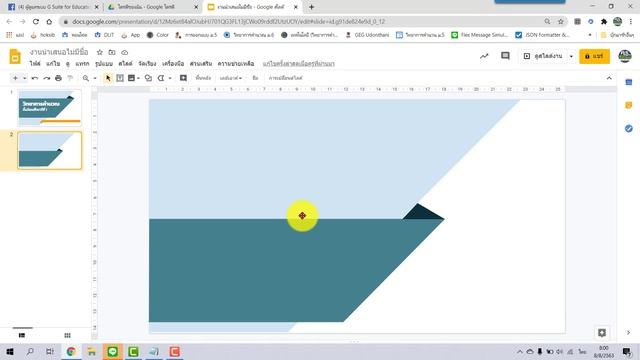Open the Layout toolbar dropdown
This screenshot has height=360, width=640.
(x=231, y=78)
